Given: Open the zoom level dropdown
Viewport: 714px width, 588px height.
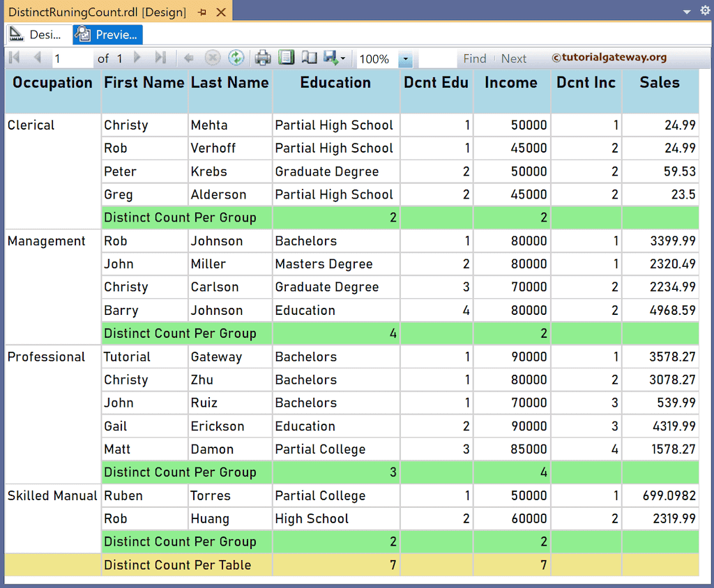Looking at the screenshot, I should click(x=405, y=59).
